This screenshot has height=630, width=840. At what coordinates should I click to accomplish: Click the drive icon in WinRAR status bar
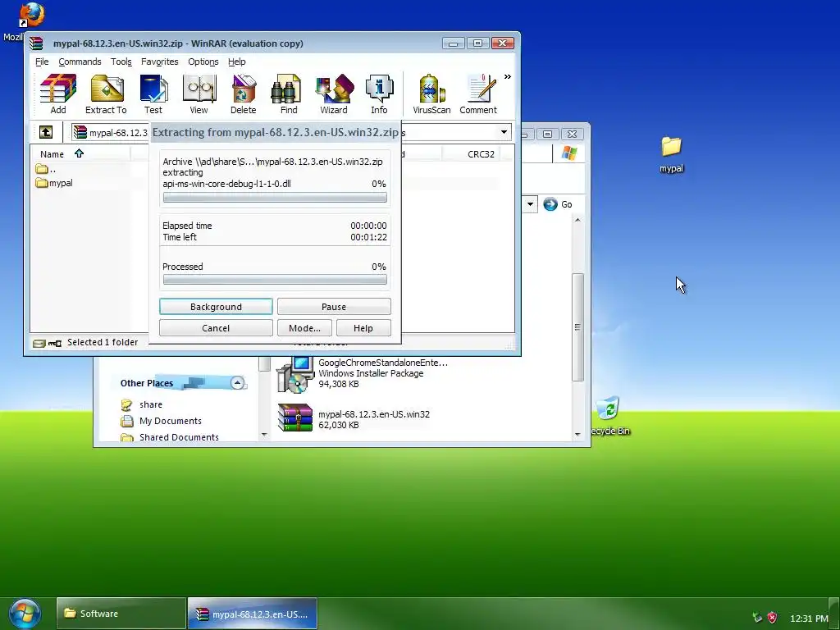pyautogui.click(x=39, y=343)
